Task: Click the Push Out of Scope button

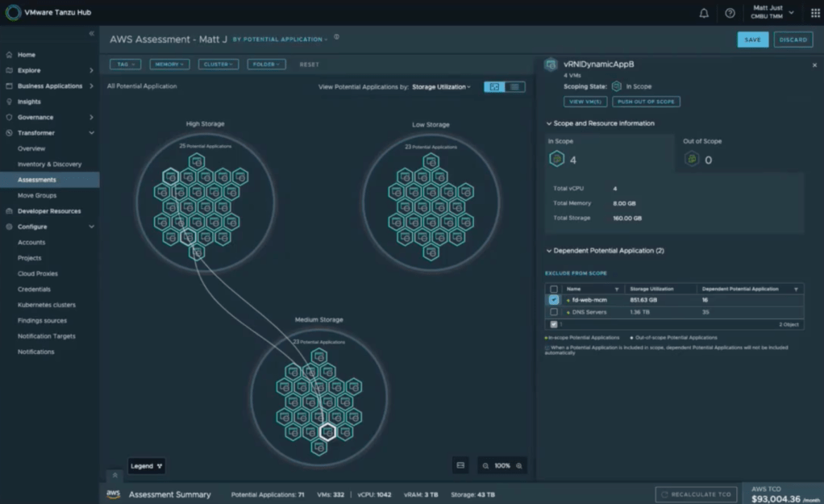Action: click(x=646, y=102)
